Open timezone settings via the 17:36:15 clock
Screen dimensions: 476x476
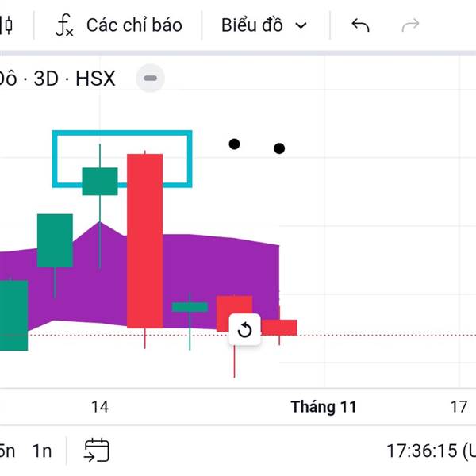tap(428, 451)
